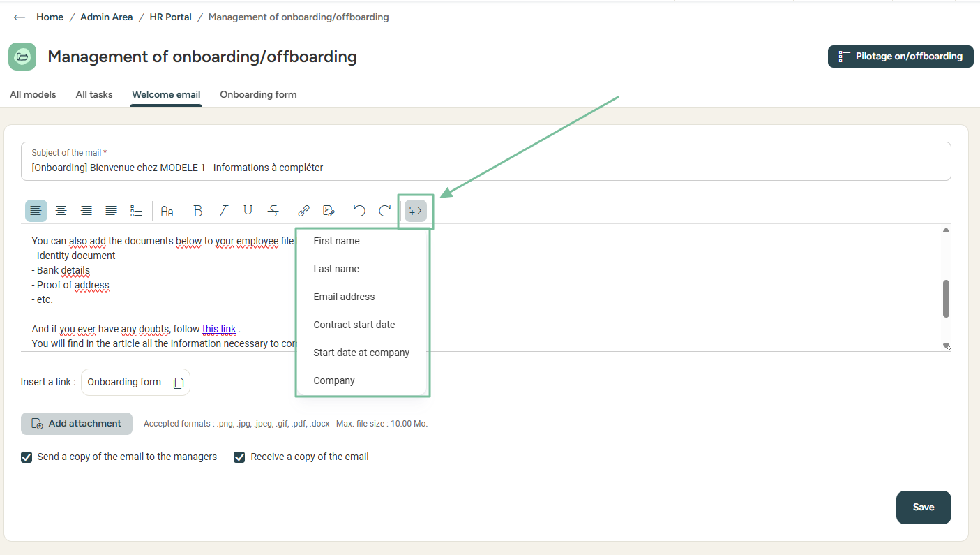Open the font size options
The image size is (980, 555).
coord(167,211)
